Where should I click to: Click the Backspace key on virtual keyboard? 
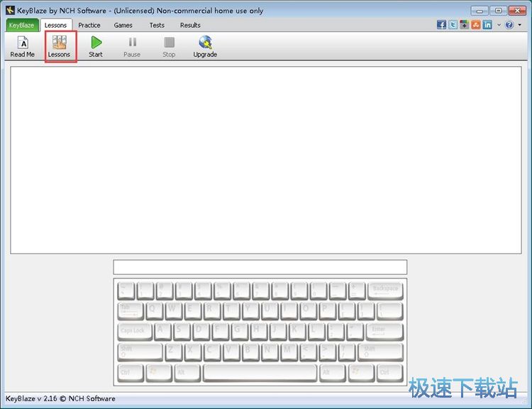[x=385, y=290]
